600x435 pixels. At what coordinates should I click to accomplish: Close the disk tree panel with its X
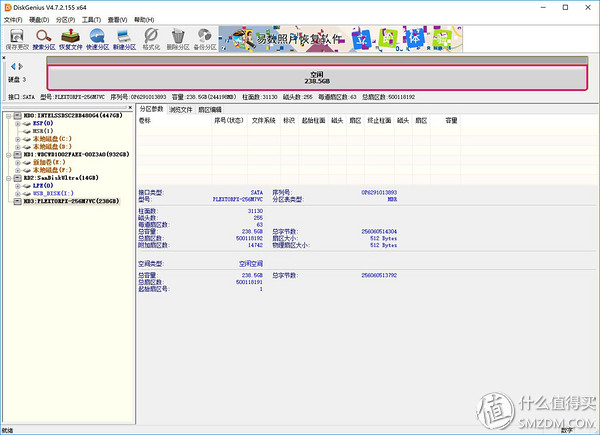(130, 108)
